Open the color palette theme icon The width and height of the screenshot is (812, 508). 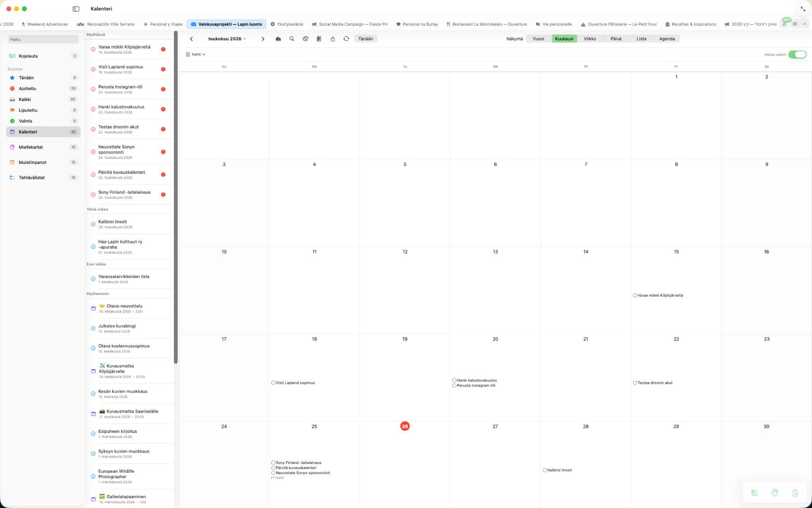[x=305, y=39]
